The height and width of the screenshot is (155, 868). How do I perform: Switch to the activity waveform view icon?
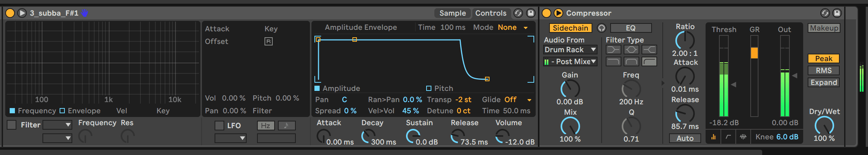click(x=743, y=137)
